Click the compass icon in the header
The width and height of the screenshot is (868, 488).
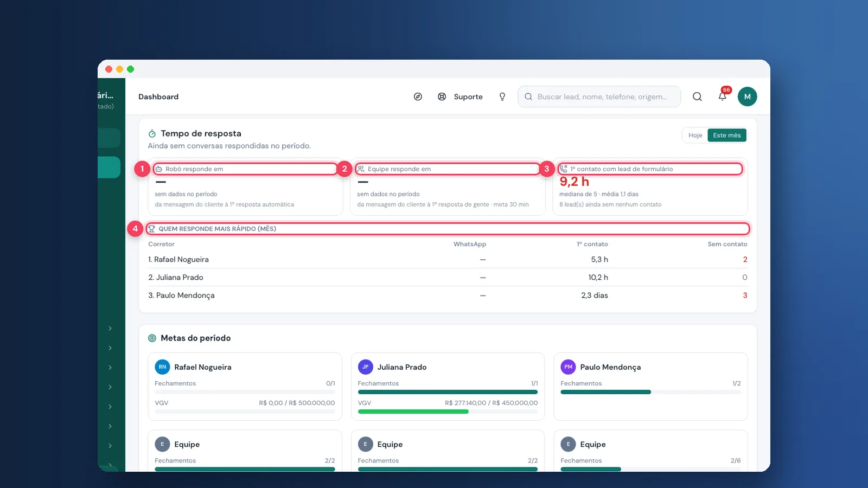(418, 97)
